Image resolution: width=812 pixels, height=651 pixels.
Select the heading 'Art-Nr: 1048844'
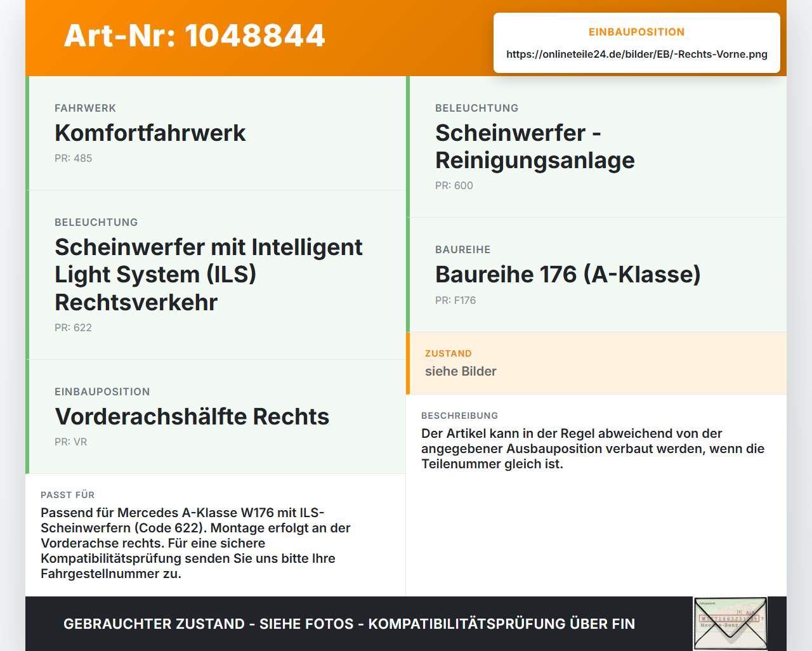[x=195, y=36]
